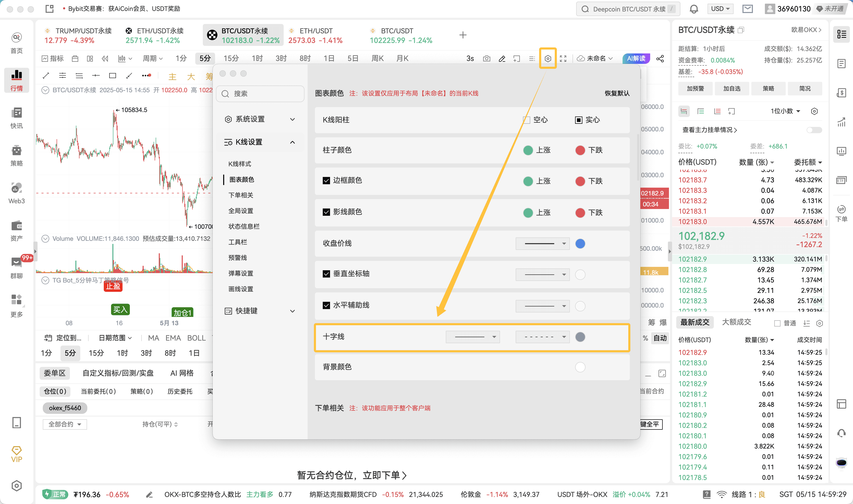The image size is (853, 504).
Task: Open 垂直坐标轴 line style dropdown
Action: point(543,274)
